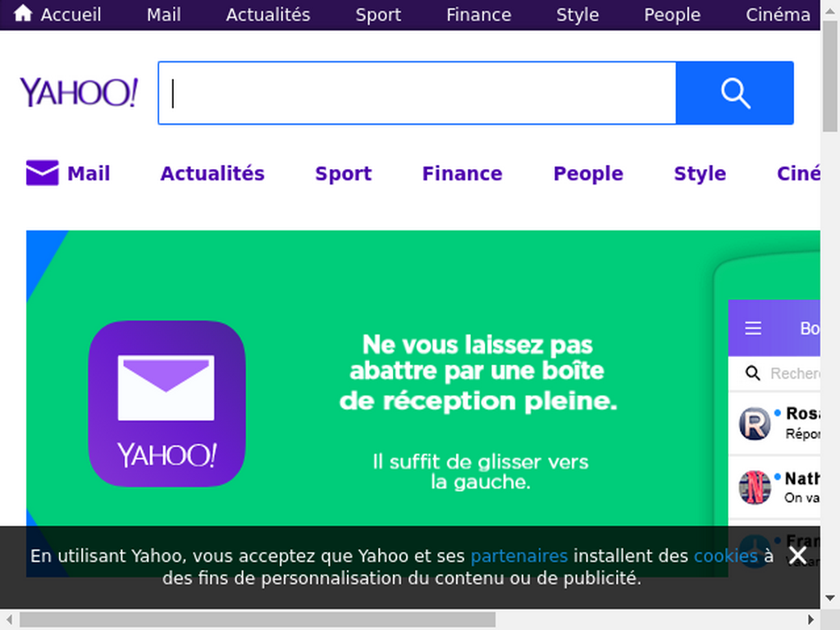
Task: Open the cookies link in the cookie notice
Action: click(726, 556)
